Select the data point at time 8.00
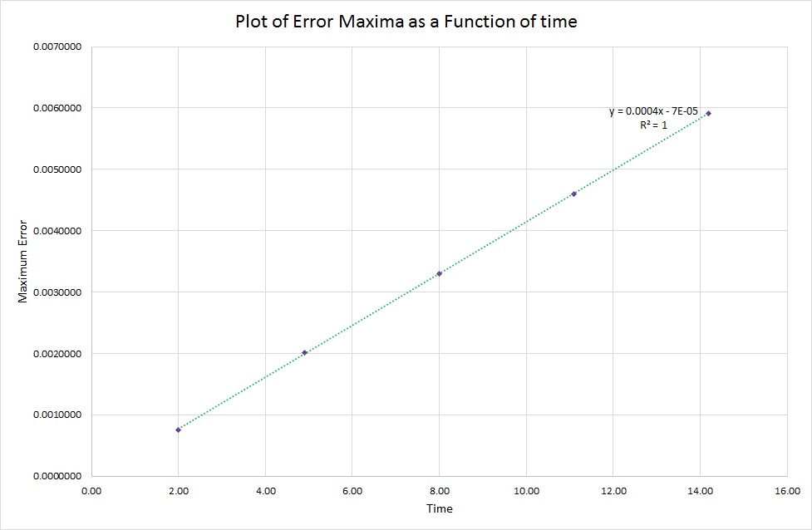812x530 pixels. [439, 273]
